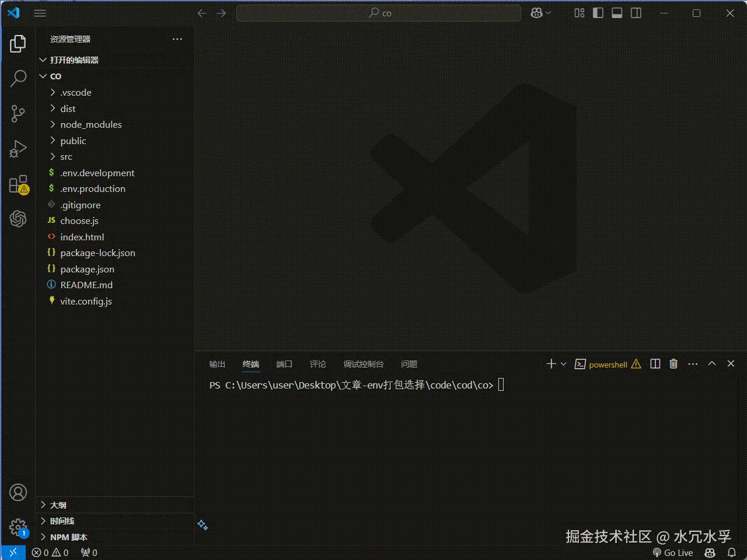Open notifications bell in status bar
Screen dimensions: 747x560
[x=732, y=552]
